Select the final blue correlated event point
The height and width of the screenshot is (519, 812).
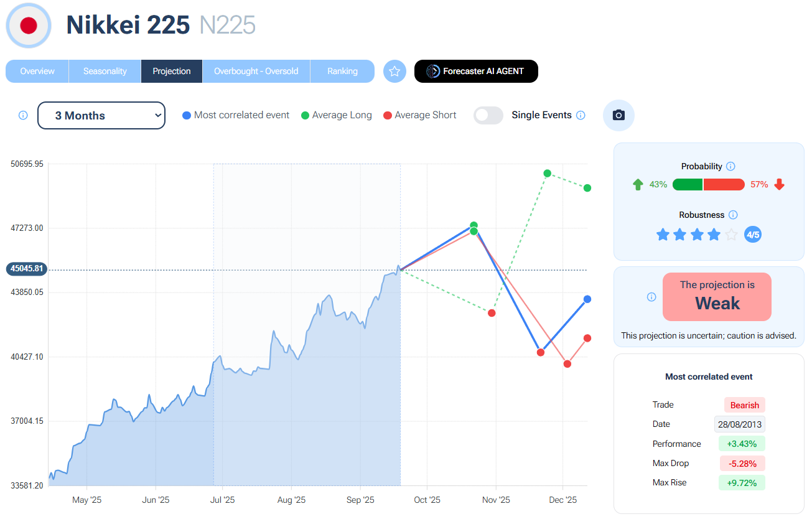click(x=587, y=299)
